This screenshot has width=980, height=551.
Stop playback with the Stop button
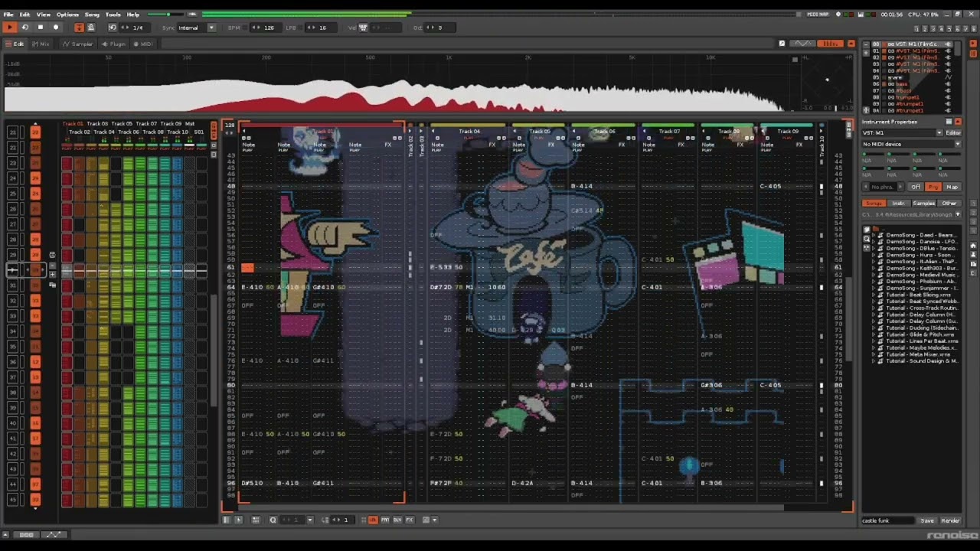(x=41, y=28)
